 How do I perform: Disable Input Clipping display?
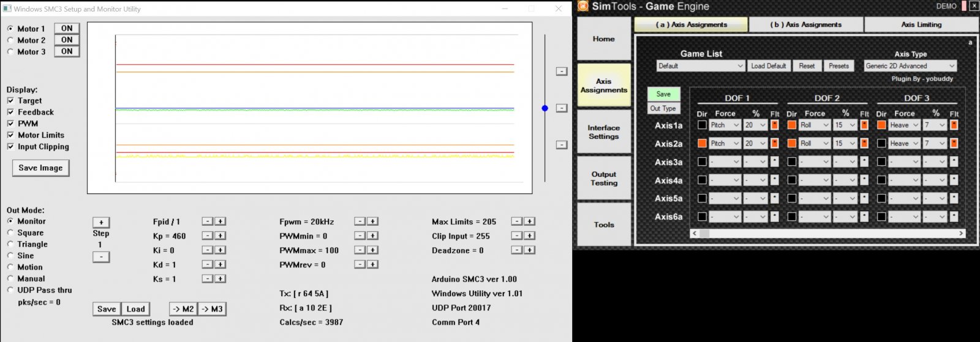[x=10, y=147]
